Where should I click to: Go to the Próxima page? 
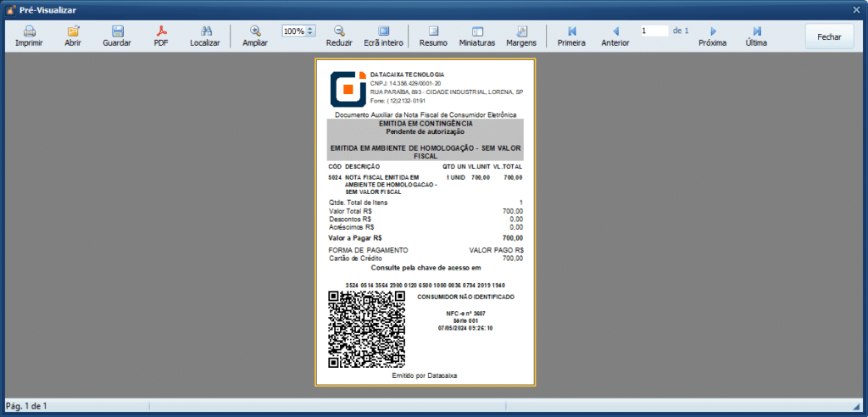pyautogui.click(x=712, y=36)
